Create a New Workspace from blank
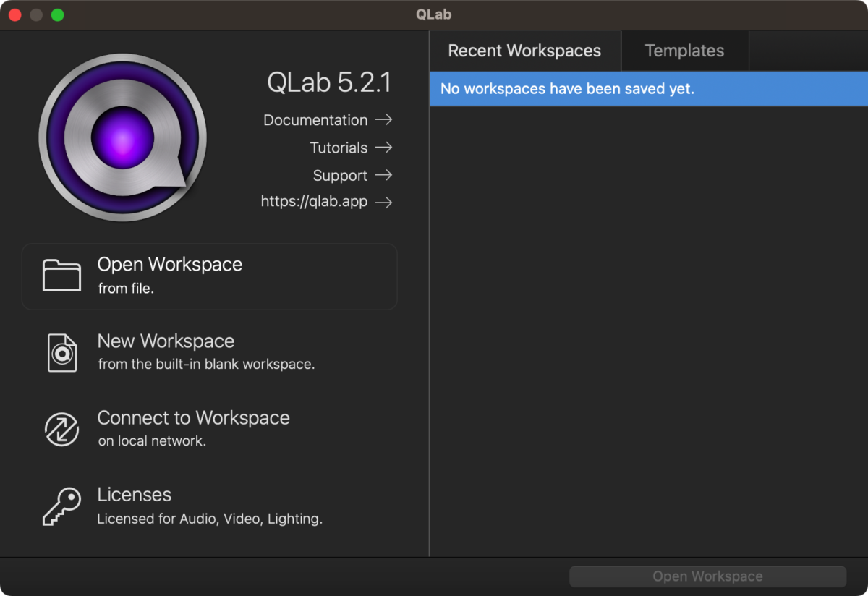The width and height of the screenshot is (868, 596). [x=166, y=341]
